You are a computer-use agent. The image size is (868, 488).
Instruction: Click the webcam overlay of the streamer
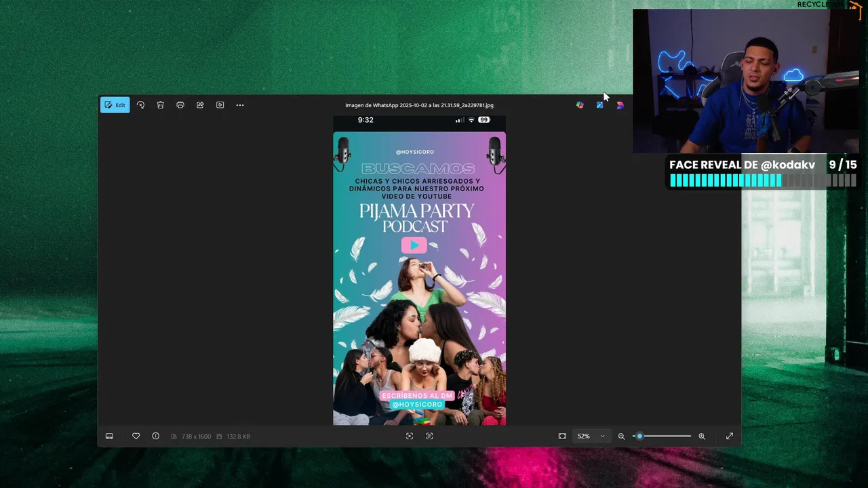pyautogui.click(x=746, y=81)
